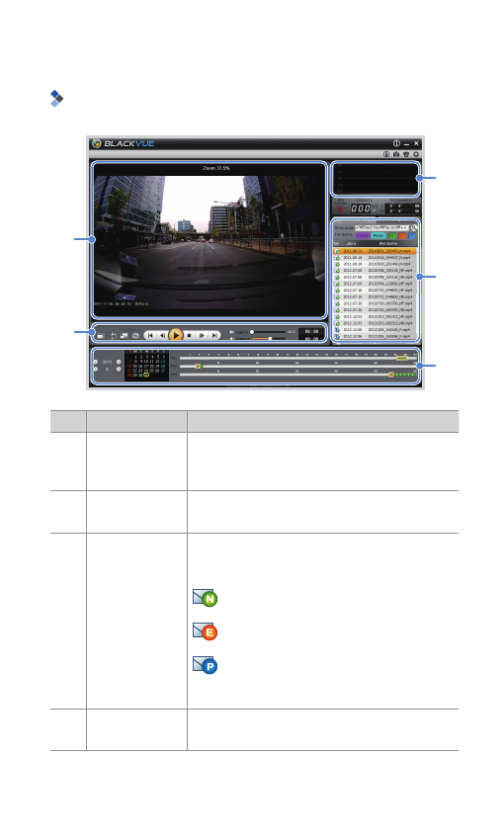
Task: Select the yellow-circled date in the calendar
Action: 146,375
